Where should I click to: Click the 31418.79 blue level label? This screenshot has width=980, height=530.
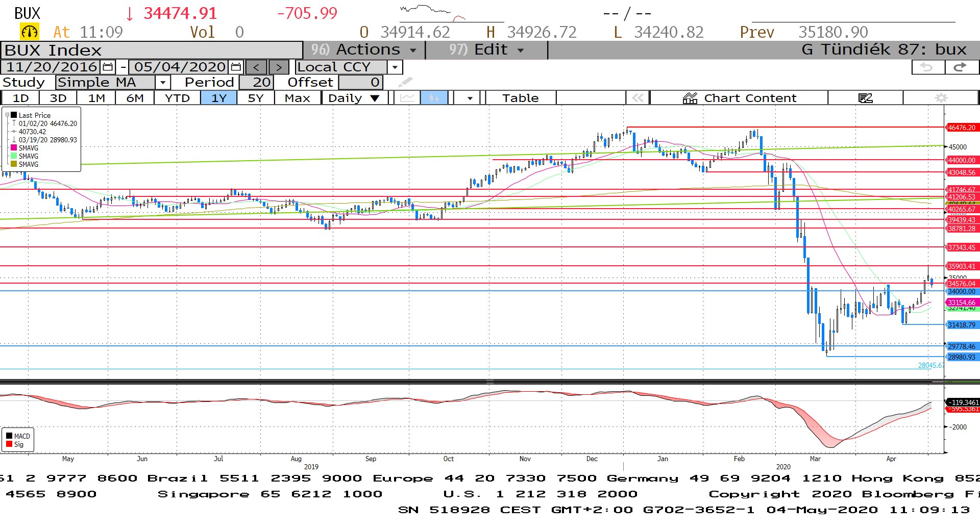pyautogui.click(x=962, y=325)
